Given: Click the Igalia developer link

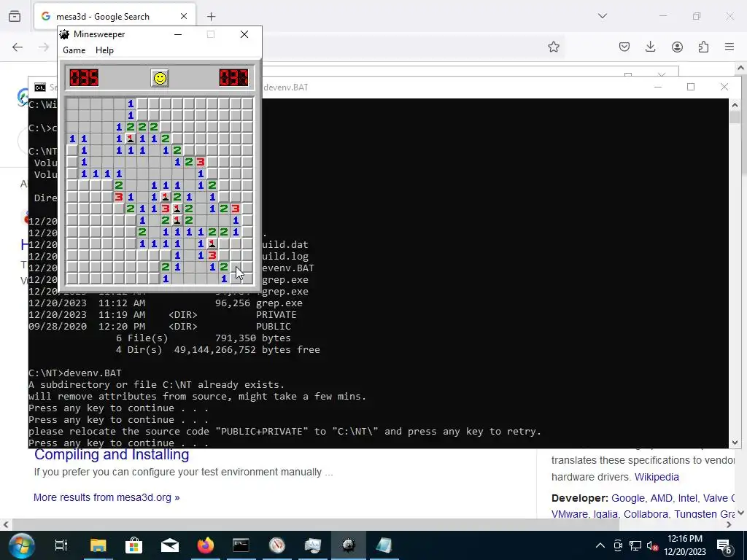Looking at the screenshot, I should coord(605,514).
